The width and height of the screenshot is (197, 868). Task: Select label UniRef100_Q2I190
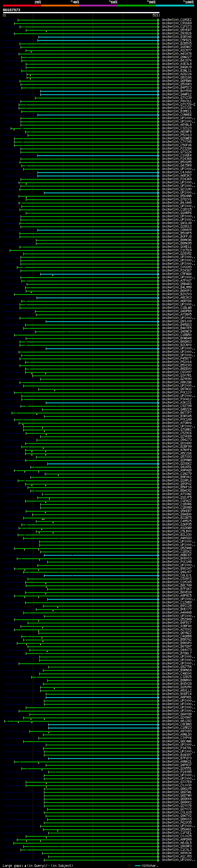tap(177, 189)
